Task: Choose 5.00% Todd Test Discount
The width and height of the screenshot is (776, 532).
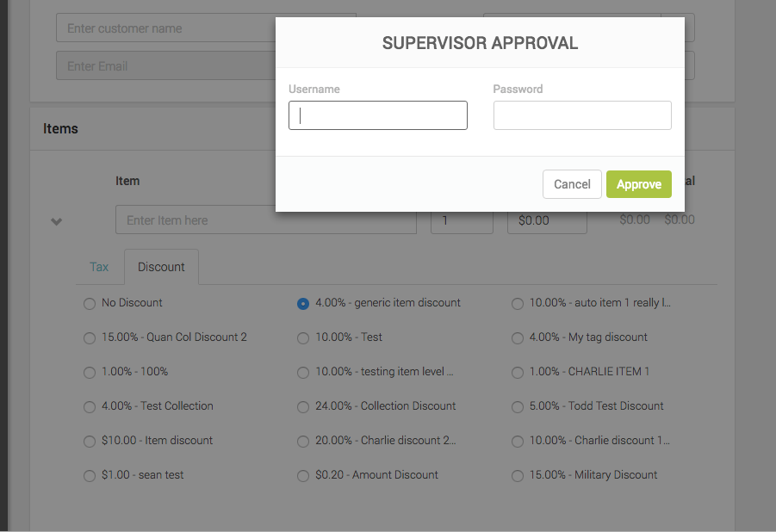Action: [518, 406]
